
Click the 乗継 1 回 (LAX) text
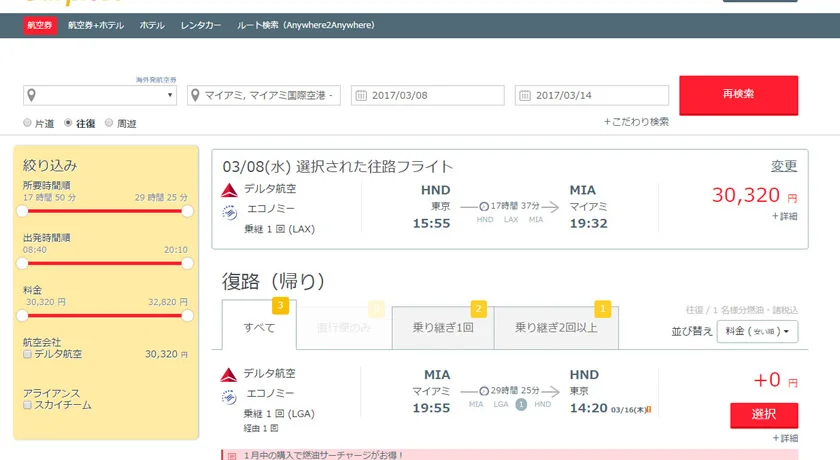tap(279, 229)
